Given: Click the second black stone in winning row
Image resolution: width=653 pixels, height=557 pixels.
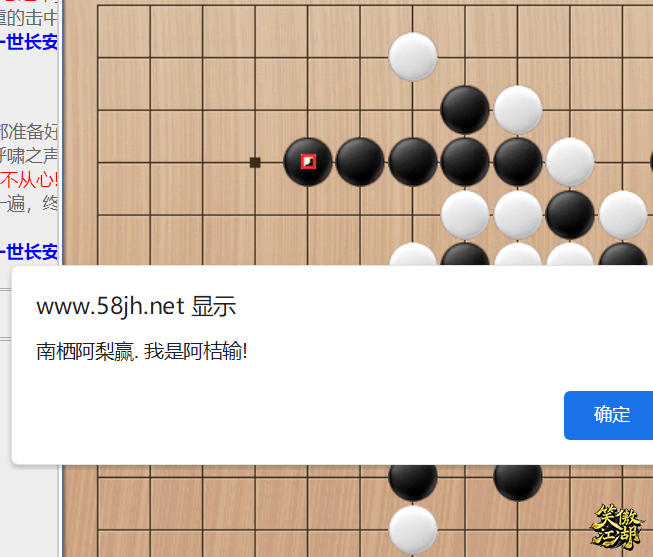Looking at the screenshot, I should (360, 162).
